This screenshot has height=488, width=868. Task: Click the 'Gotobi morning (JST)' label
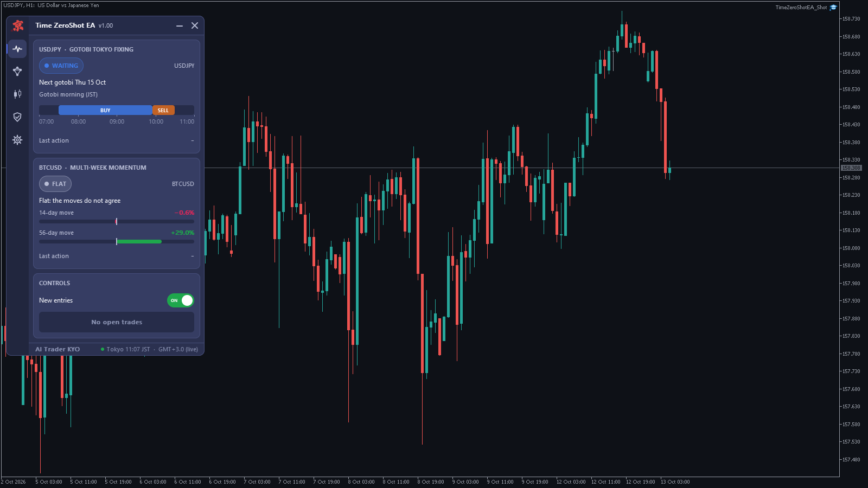pyautogui.click(x=68, y=94)
